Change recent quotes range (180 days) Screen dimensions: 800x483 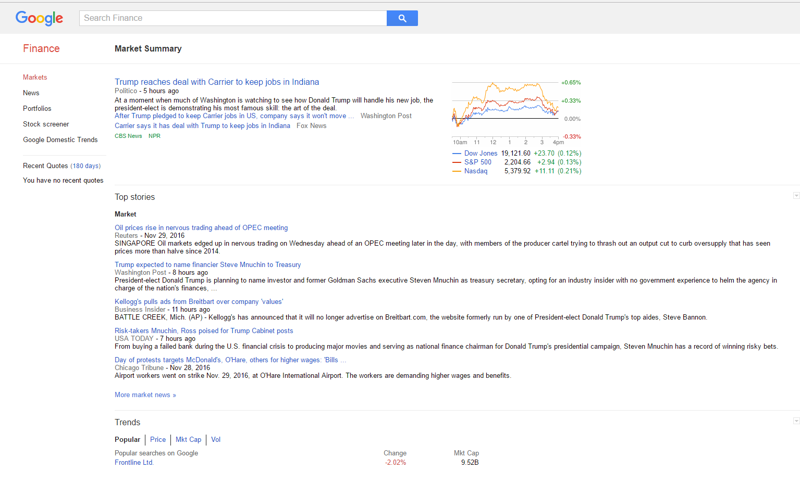(85, 166)
